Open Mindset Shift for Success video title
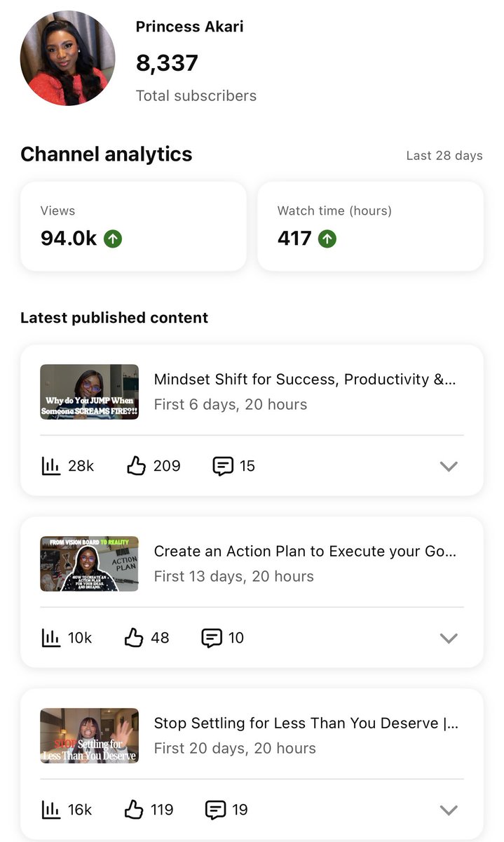 click(x=305, y=380)
